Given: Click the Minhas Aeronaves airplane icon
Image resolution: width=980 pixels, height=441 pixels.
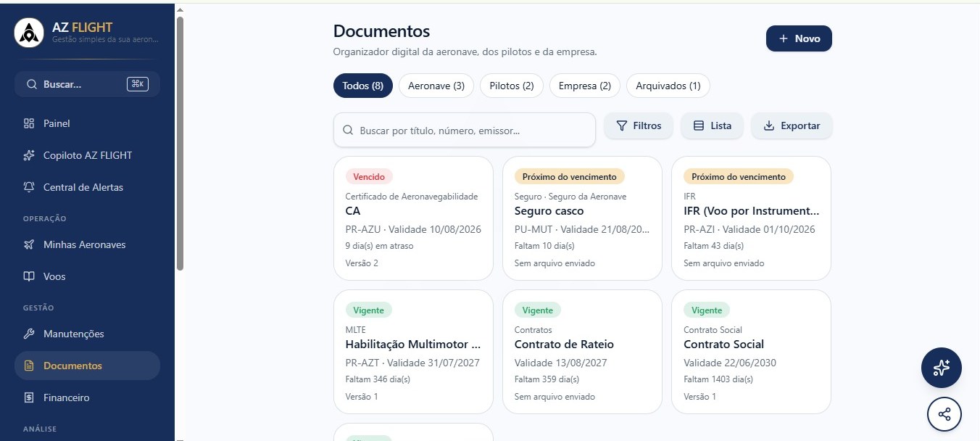Looking at the screenshot, I should [29, 244].
